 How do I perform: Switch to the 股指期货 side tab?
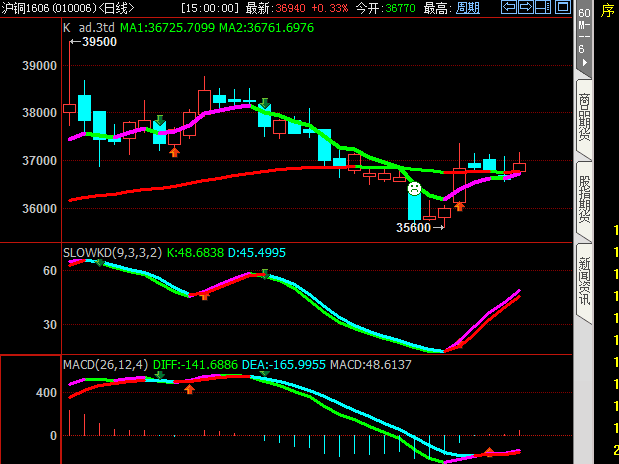point(585,199)
